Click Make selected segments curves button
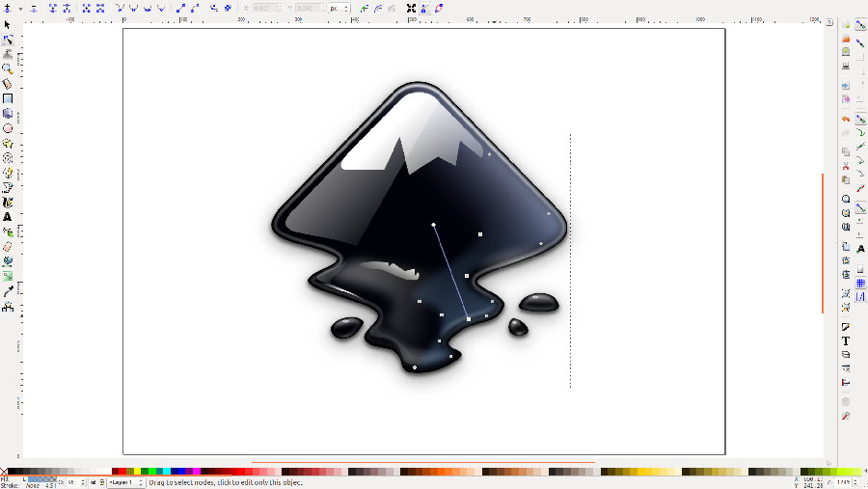The image size is (868, 489). pyautogui.click(x=195, y=8)
